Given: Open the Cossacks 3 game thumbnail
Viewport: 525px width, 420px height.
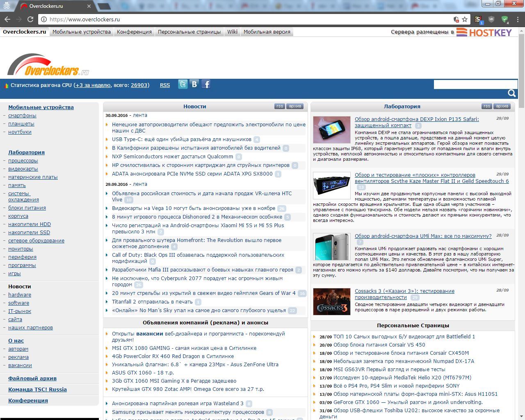Looking at the screenshot, I should [x=332, y=301].
